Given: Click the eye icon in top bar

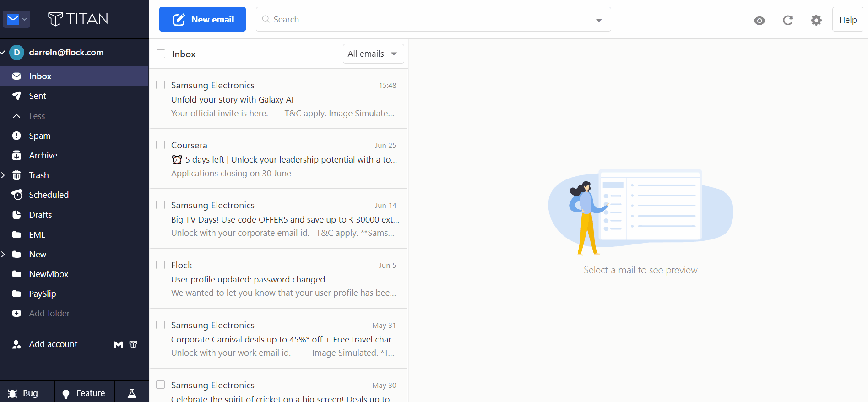Looking at the screenshot, I should pyautogui.click(x=759, y=21).
